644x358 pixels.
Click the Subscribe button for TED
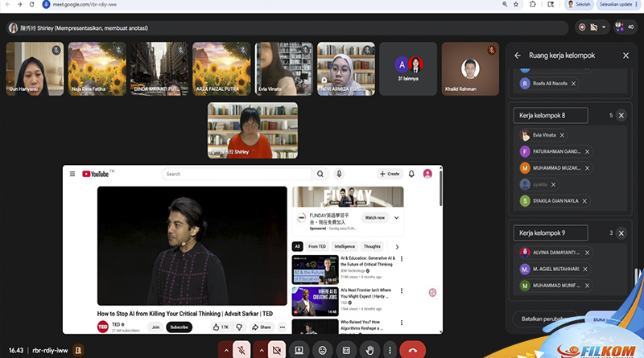pyautogui.click(x=179, y=327)
